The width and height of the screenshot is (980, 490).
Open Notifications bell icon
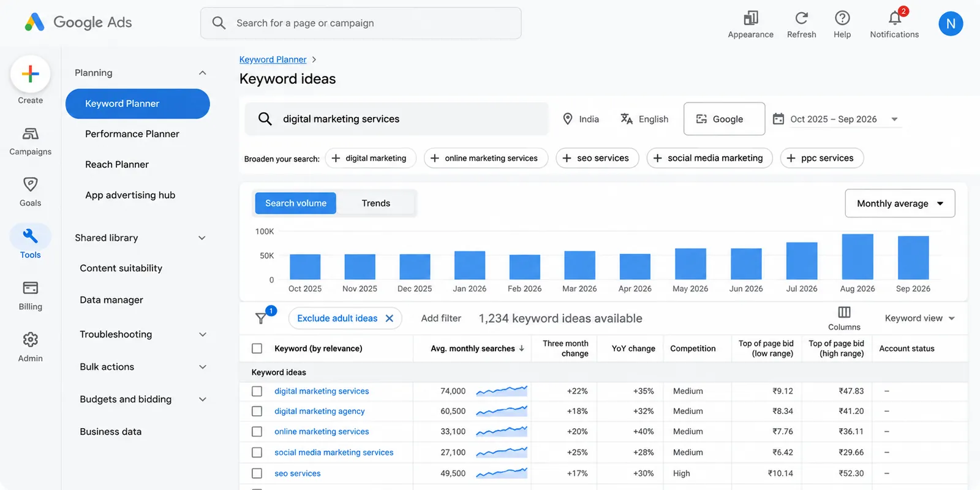point(895,18)
